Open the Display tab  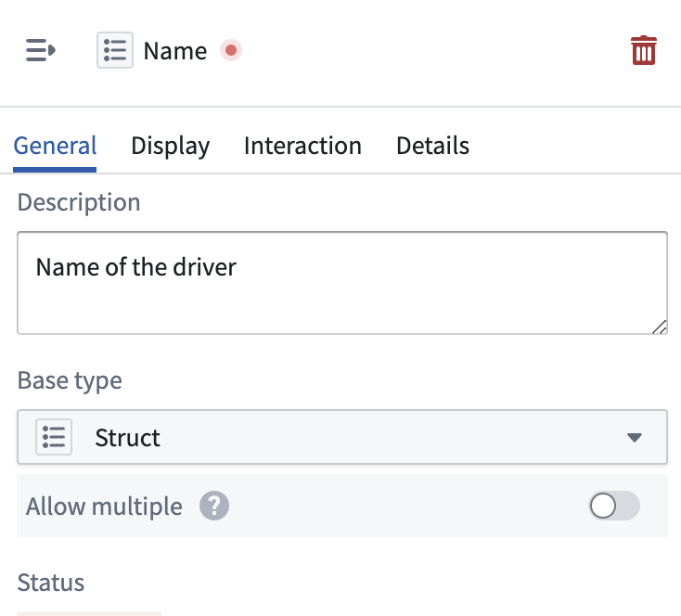171,146
